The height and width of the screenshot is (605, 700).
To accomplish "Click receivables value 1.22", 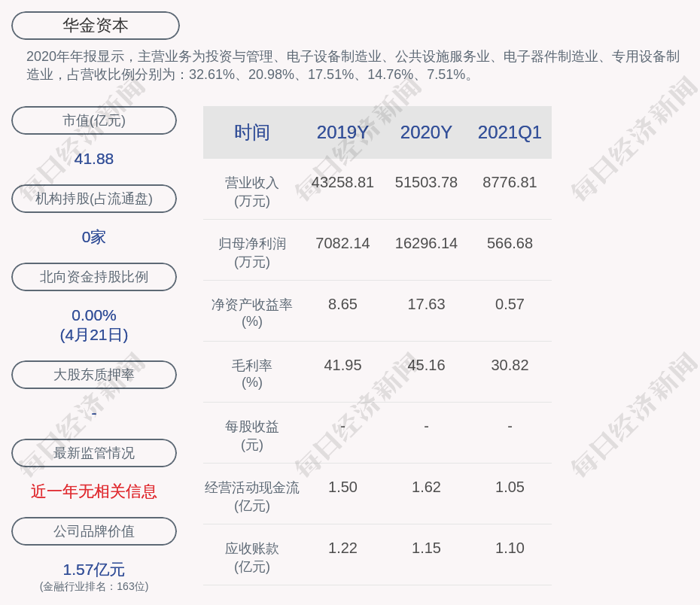I will [x=342, y=549].
